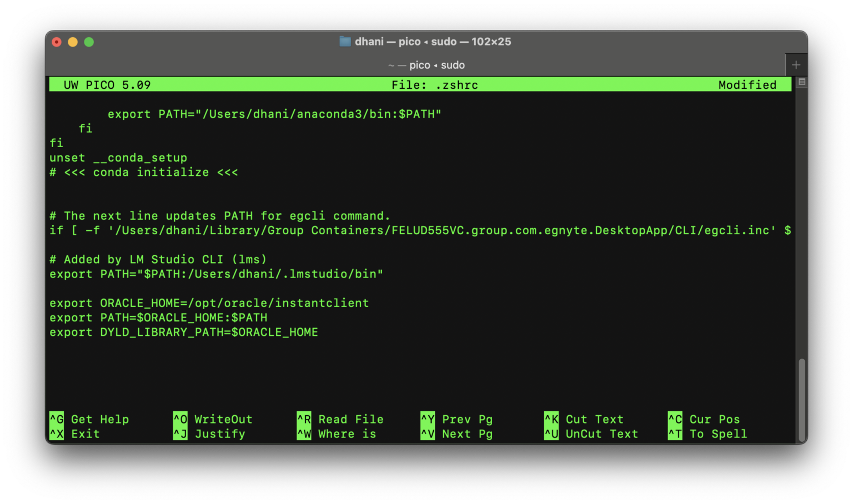The width and height of the screenshot is (853, 504).
Task: Click the Next Pg shortcut
Action: [x=467, y=434]
